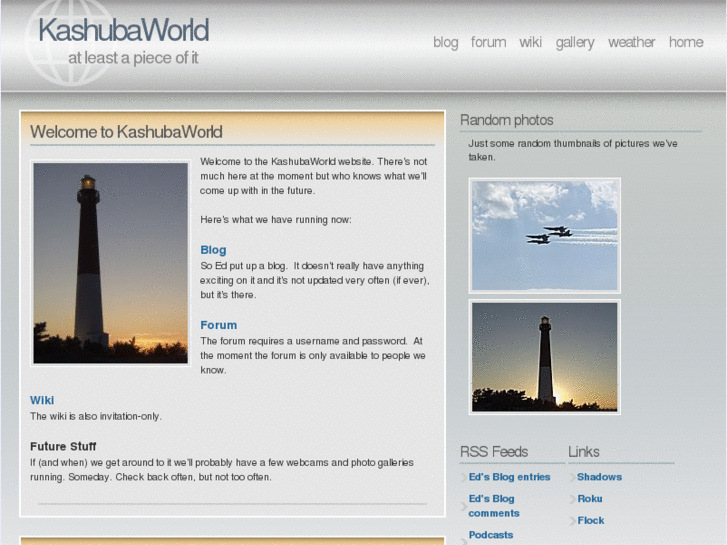Click the arrow bullet beside Flock
Viewport: 727px width, 545px height.
(572, 521)
